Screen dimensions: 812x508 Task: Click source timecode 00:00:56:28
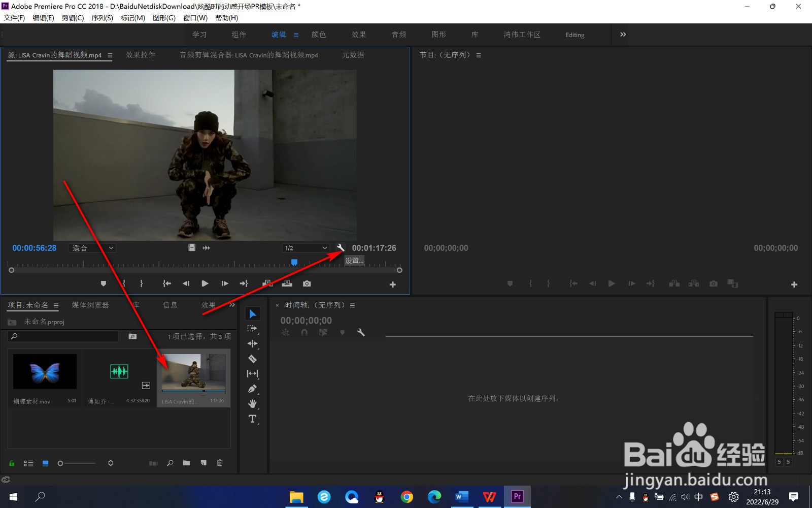35,248
